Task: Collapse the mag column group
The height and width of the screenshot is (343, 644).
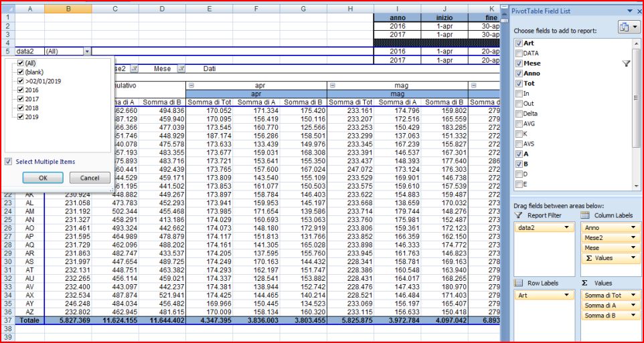Action: (332, 86)
